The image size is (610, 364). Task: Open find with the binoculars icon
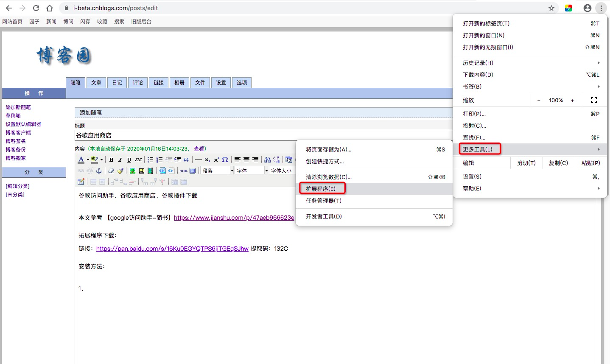point(267,160)
